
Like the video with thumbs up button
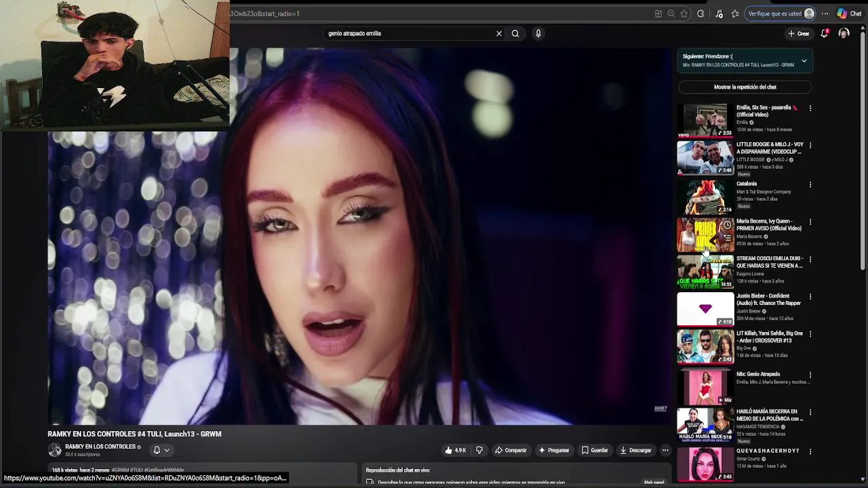coord(455,450)
